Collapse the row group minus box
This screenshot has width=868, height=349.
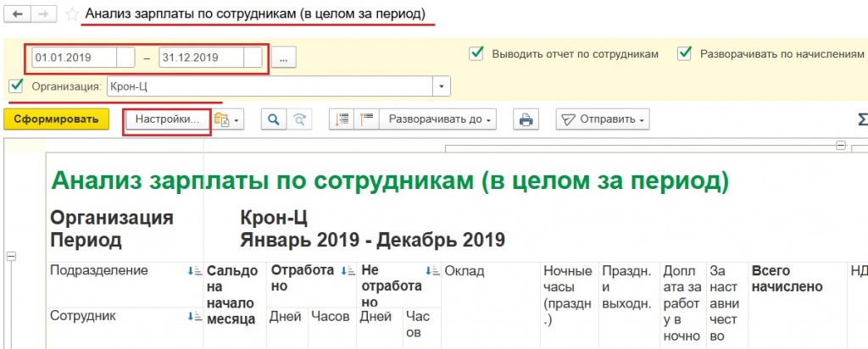(x=10, y=256)
